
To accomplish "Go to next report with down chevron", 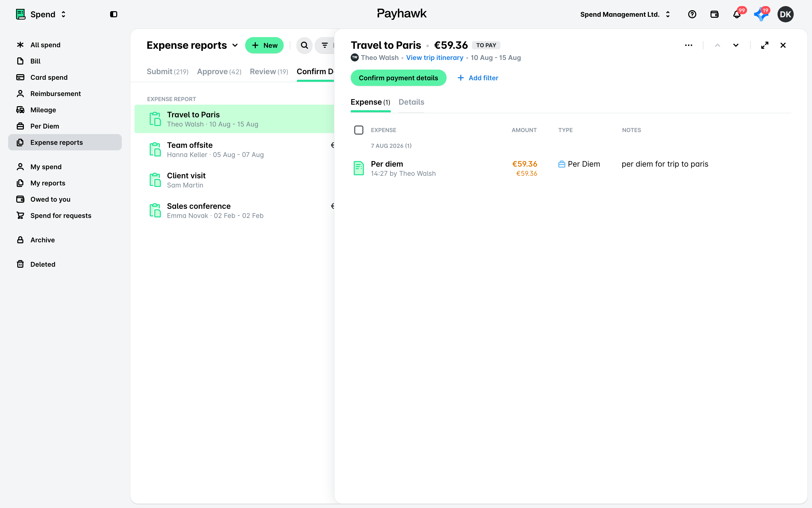I will [x=736, y=45].
